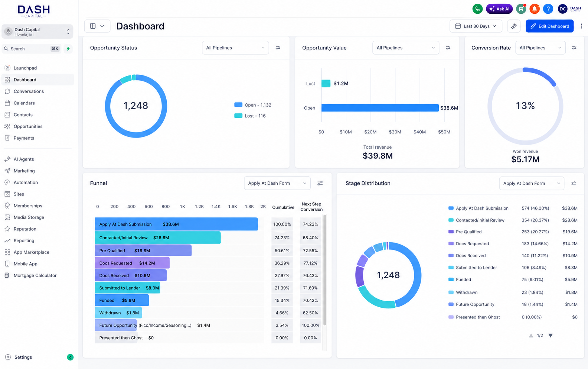Open Opportunity Value All Pipelines dropdown

click(406, 48)
